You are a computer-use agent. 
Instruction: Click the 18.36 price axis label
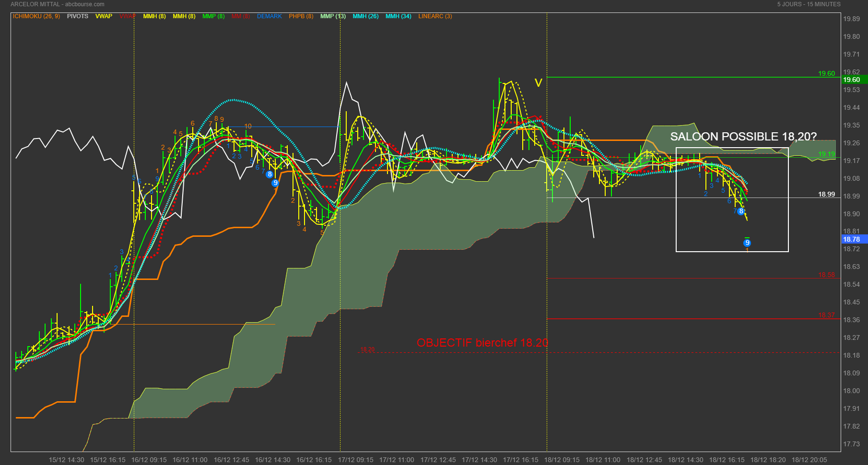pos(852,320)
